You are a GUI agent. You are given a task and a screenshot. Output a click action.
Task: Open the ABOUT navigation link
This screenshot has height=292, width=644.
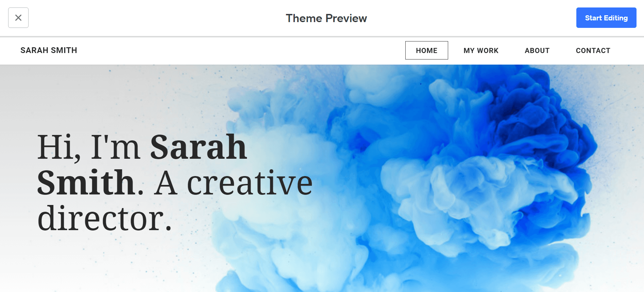[537, 50]
